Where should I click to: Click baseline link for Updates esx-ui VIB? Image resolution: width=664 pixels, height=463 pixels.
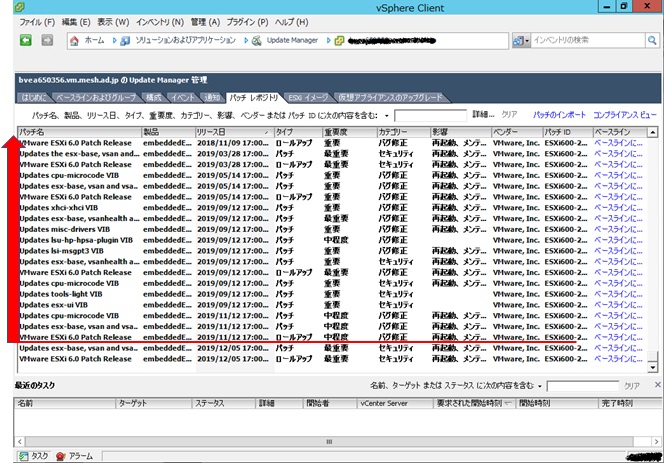click(x=618, y=305)
